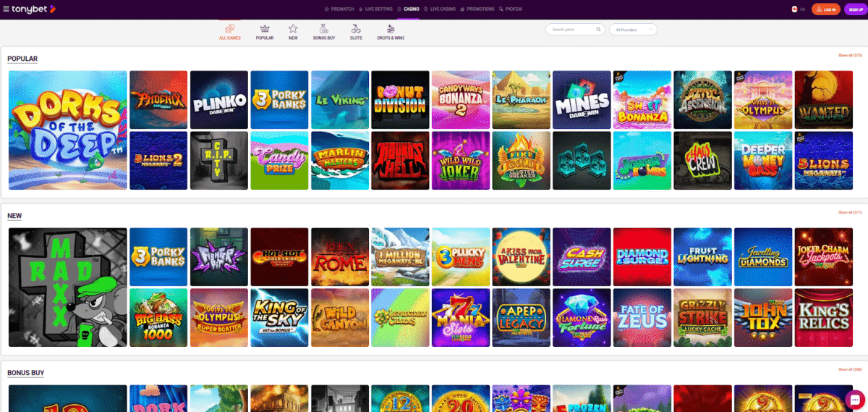The image size is (868, 412).
Task: Open Grizzly Strike Lucky Cache tile
Action: 702,318
